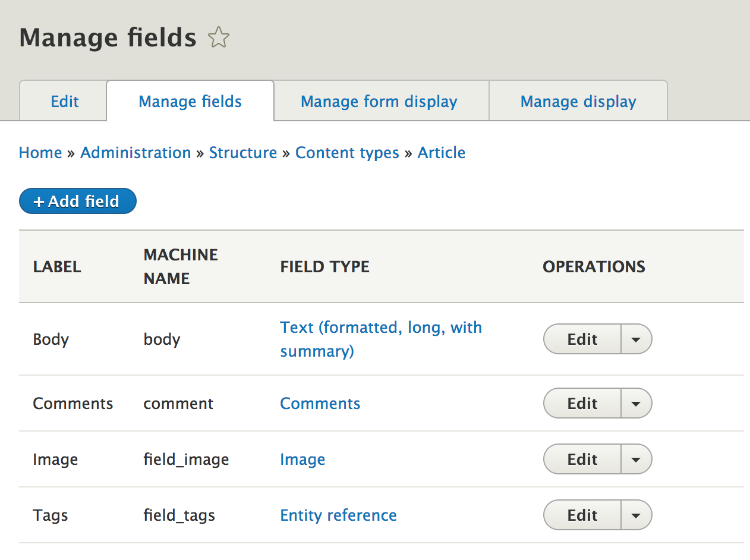
Task: Navigate to the Administration breadcrumb
Action: 135,153
